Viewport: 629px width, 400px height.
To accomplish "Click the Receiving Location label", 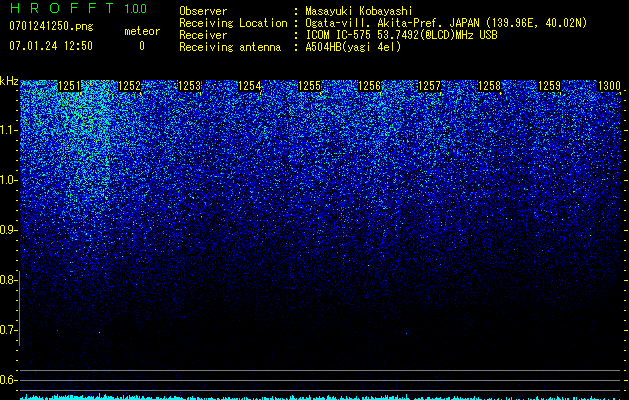I will pyautogui.click(x=233, y=23).
